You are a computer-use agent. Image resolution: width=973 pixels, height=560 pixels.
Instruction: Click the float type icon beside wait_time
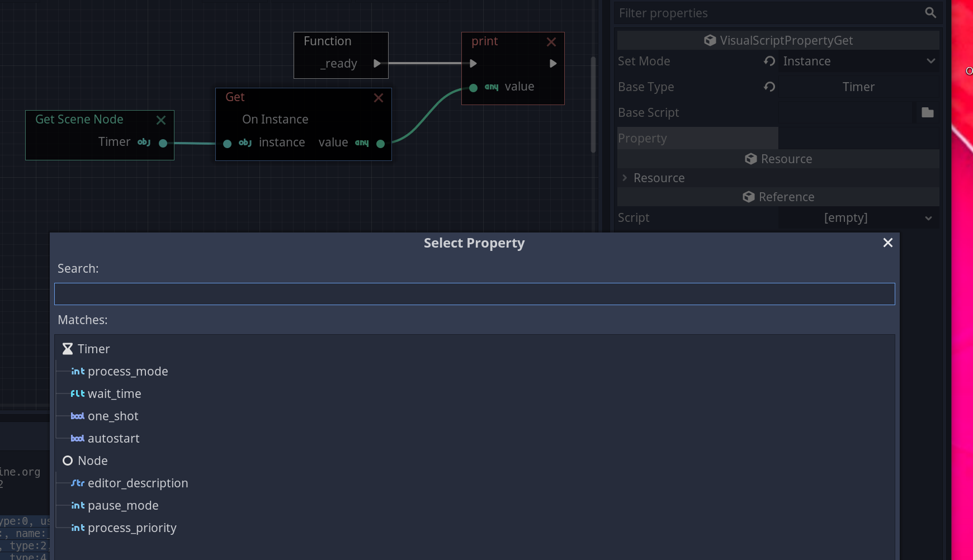pyautogui.click(x=77, y=393)
